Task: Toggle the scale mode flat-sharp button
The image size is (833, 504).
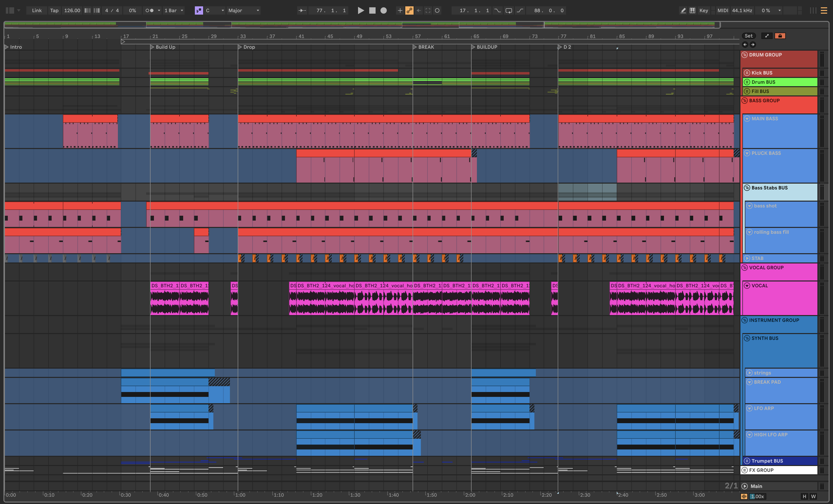Action: coord(199,10)
